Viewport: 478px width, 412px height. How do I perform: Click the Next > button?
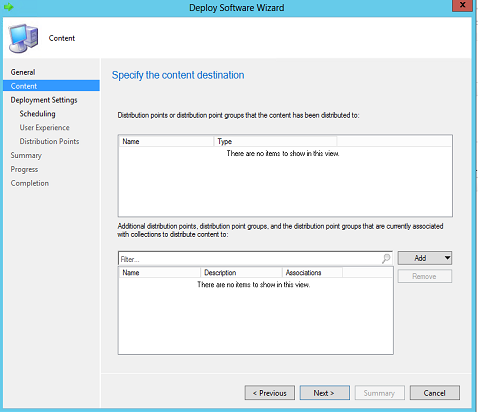(x=325, y=393)
